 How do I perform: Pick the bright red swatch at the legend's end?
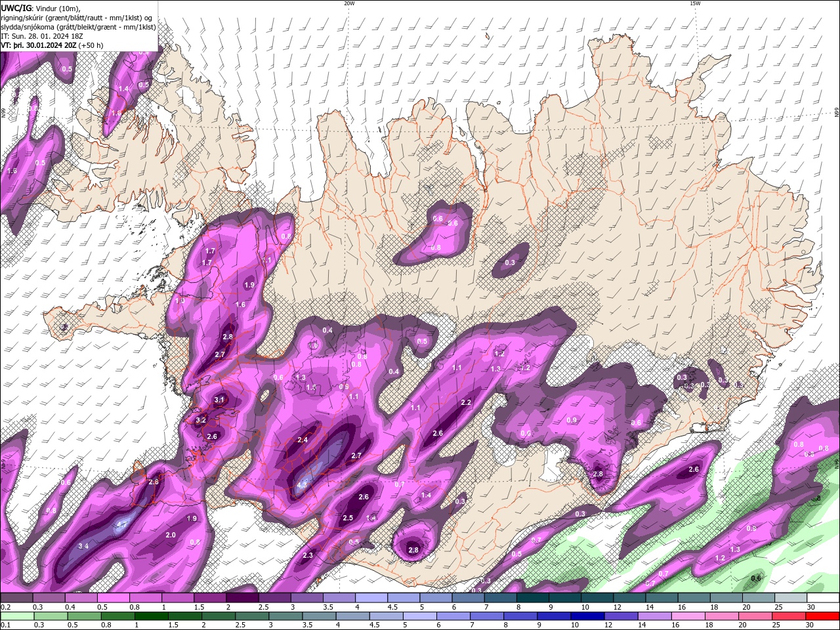tap(822, 616)
